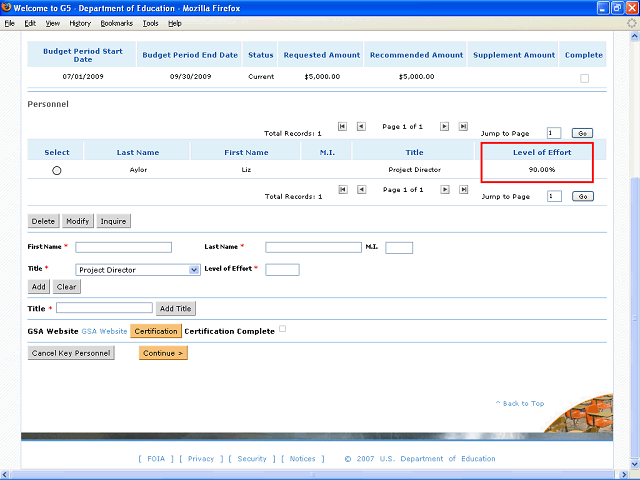
Task: Focus the Level of Effort input field
Action: click(282, 270)
